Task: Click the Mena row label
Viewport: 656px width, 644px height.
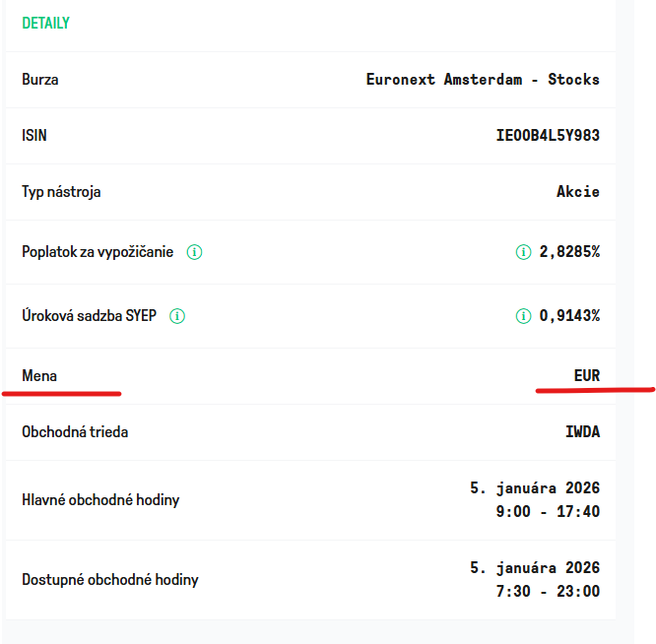Action: click(39, 376)
